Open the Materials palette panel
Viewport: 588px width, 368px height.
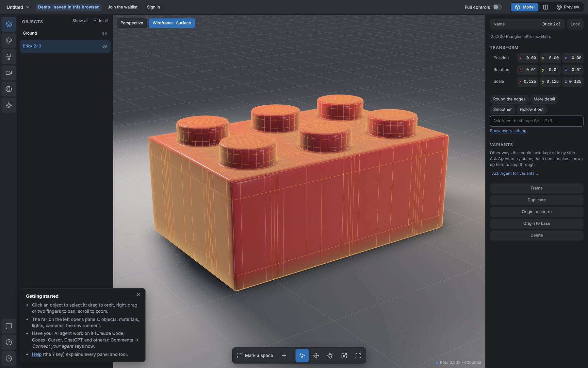[x=9, y=41]
